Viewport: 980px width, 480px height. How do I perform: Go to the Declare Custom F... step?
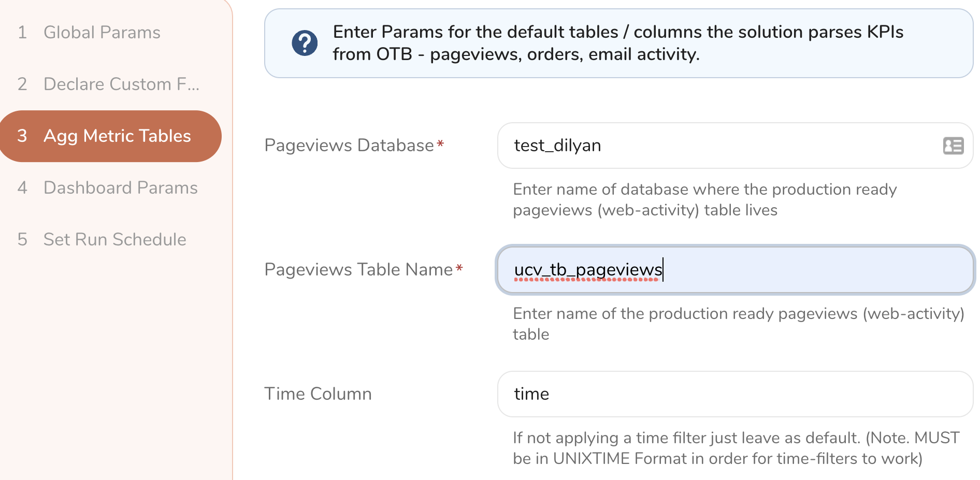tap(121, 84)
